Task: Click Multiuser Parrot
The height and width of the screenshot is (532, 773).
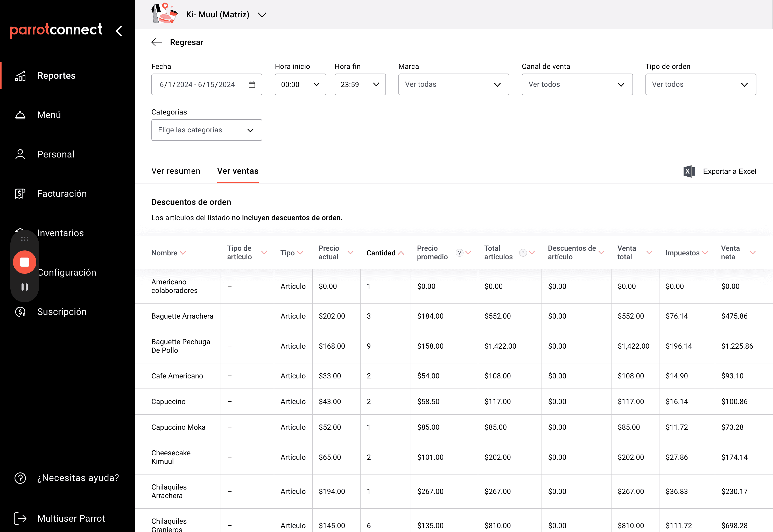Action: coord(71,518)
